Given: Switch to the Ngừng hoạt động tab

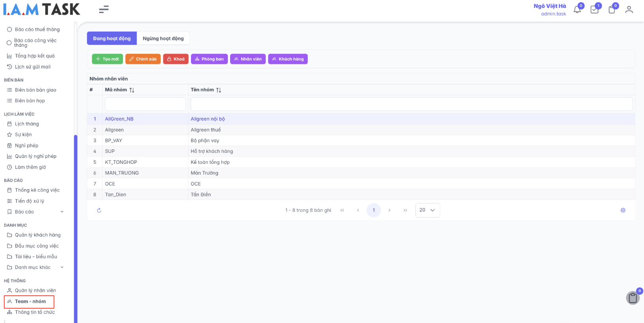Looking at the screenshot, I should pos(163,38).
